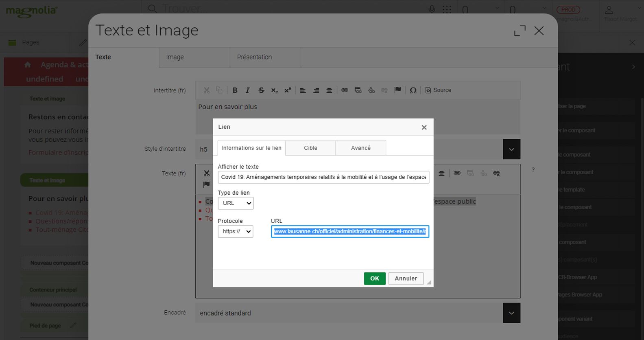Insert page link in Intertitre toolbar
Viewport: 644px width, 340px height.
(x=358, y=90)
